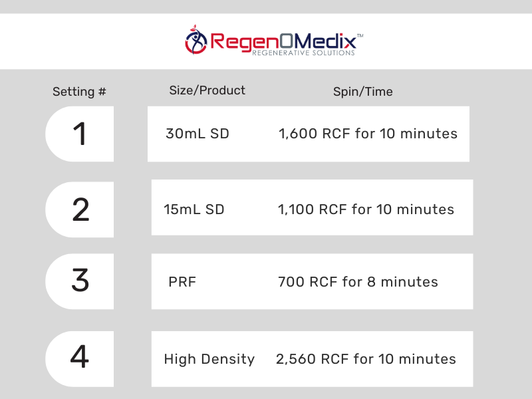Pick setting number 4
The height and width of the screenshot is (399, 532).
click(80, 358)
